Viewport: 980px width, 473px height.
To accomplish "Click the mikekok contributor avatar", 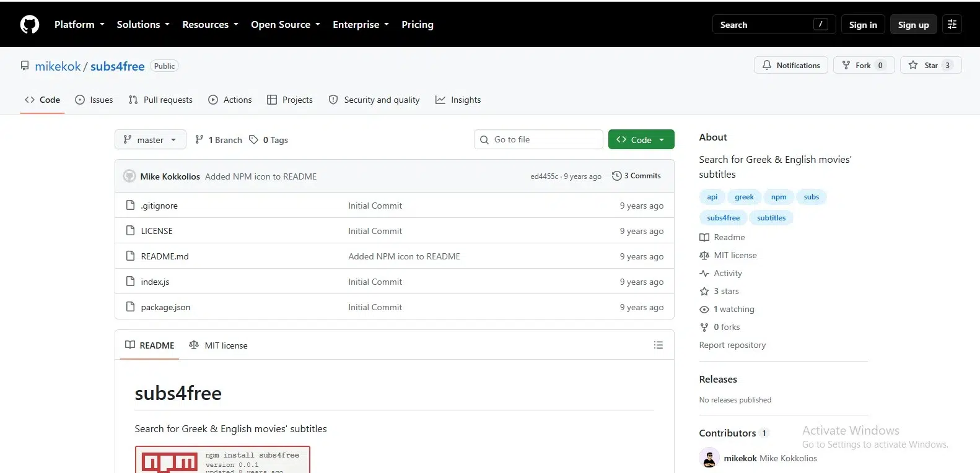I will 709,458.
